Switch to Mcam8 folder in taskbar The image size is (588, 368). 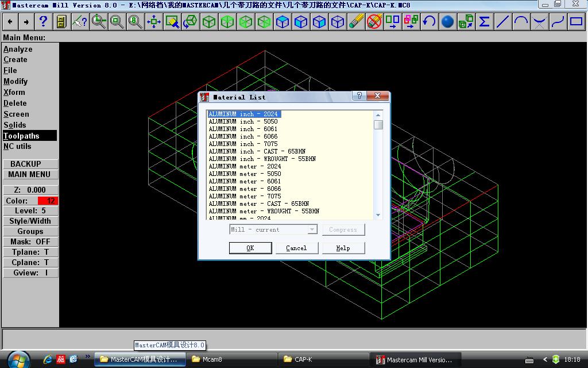(x=231, y=359)
